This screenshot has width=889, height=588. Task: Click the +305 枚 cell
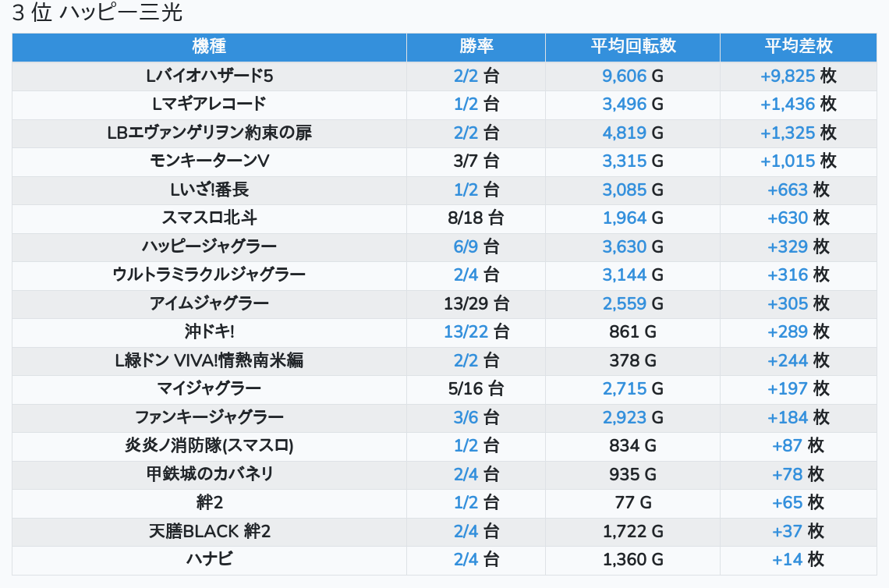[x=799, y=304]
